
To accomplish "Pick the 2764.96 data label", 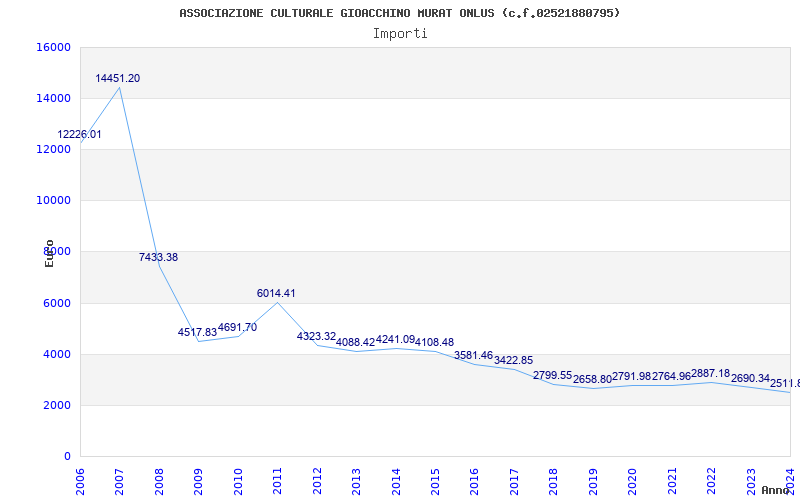I will (671, 377).
